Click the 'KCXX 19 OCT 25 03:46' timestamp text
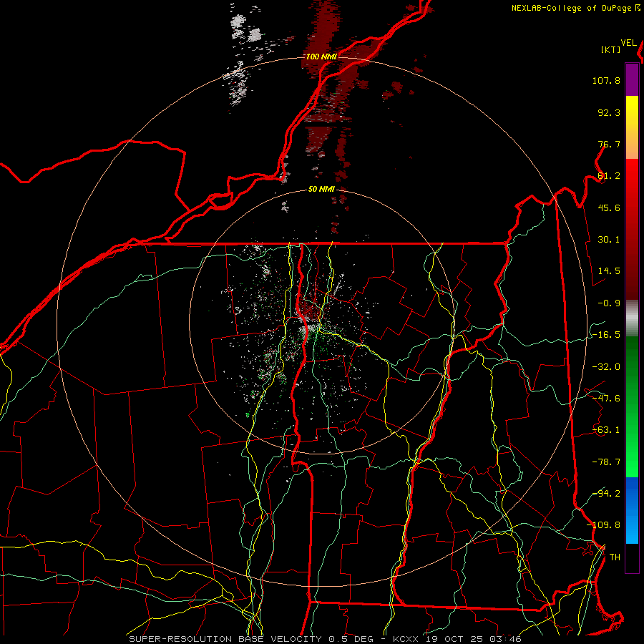Viewport: 644px width, 644px height. coord(457,639)
